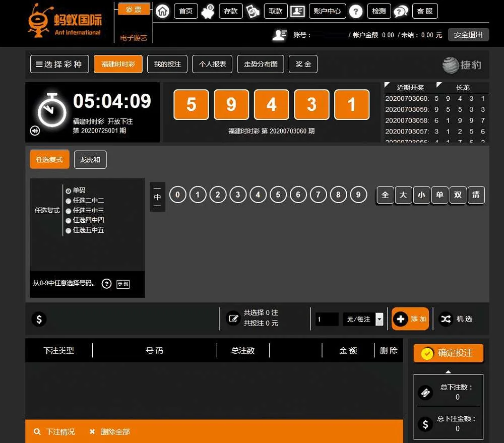
Task: Click the home house icon
Action: pos(162,11)
